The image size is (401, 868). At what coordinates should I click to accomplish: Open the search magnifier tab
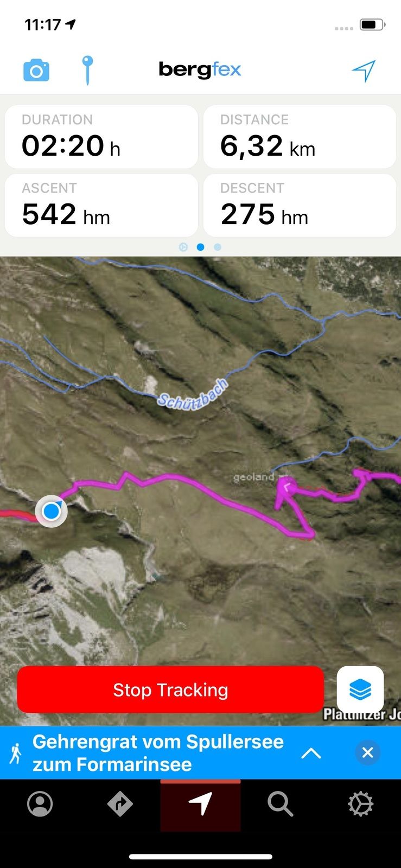click(281, 804)
